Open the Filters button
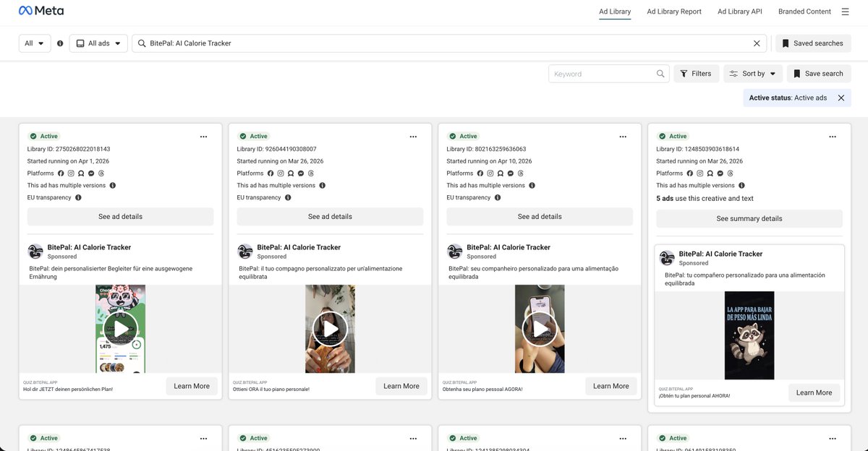 (695, 74)
